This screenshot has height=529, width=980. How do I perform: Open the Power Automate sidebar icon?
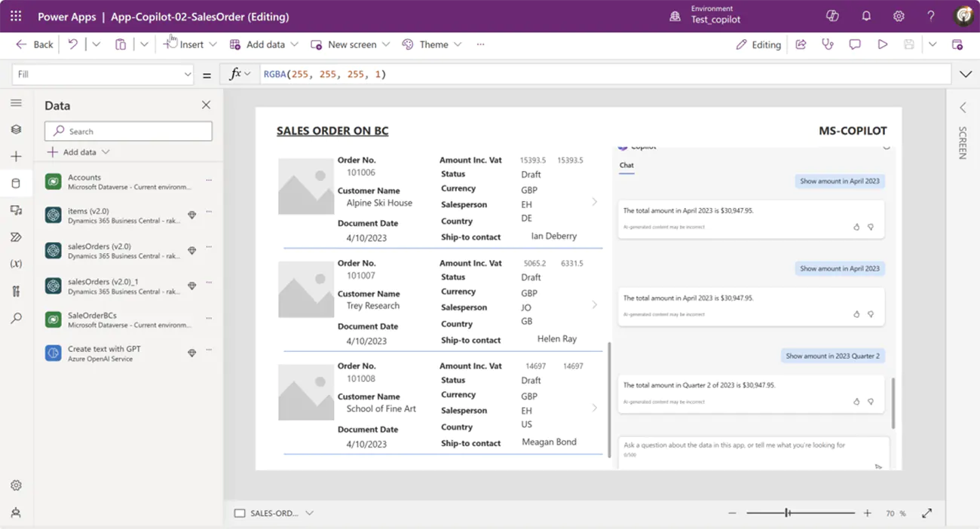[x=16, y=237]
